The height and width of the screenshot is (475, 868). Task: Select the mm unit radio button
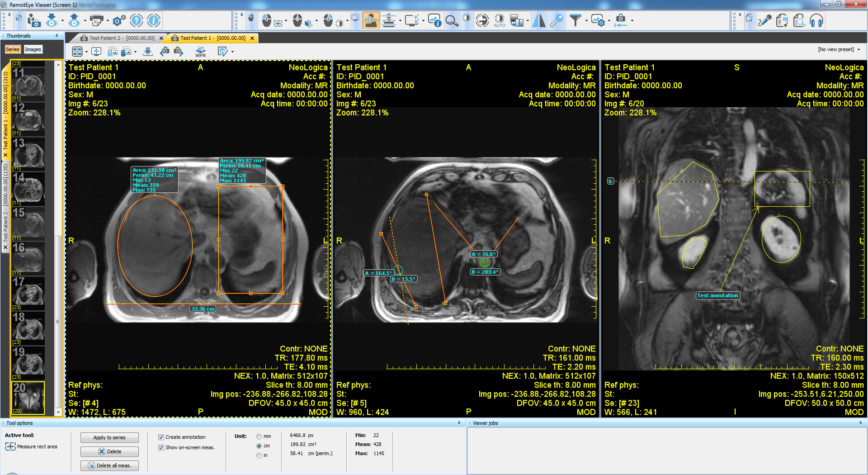(259, 437)
